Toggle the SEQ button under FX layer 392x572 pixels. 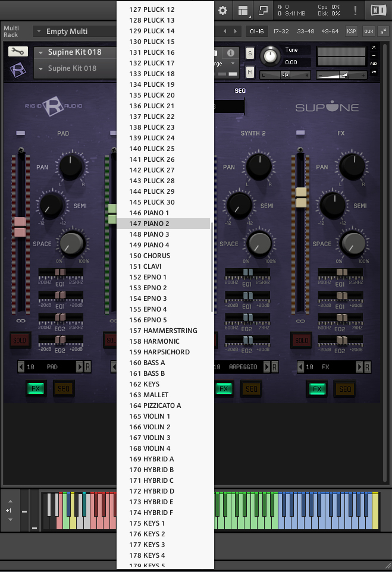pos(345,389)
